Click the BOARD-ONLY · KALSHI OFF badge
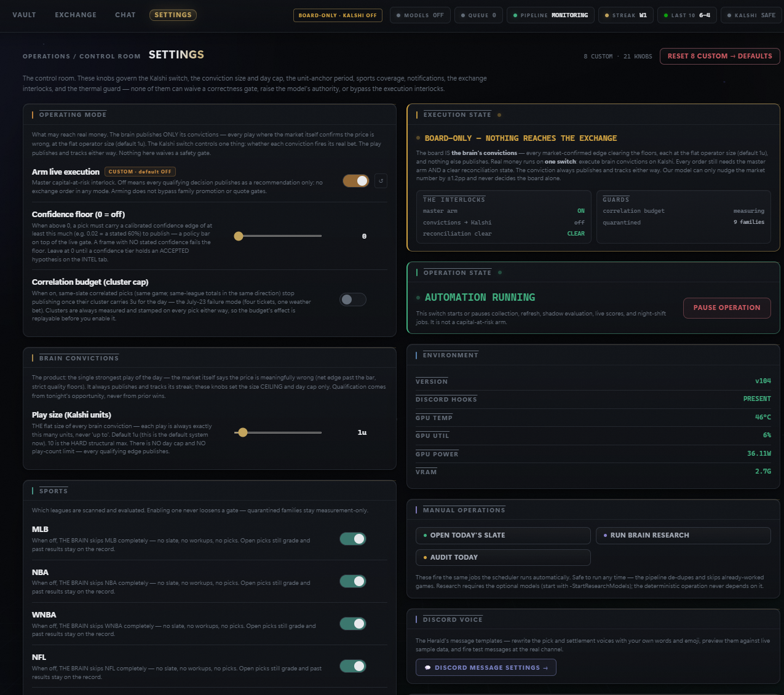 pyautogui.click(x=338, y=15)
